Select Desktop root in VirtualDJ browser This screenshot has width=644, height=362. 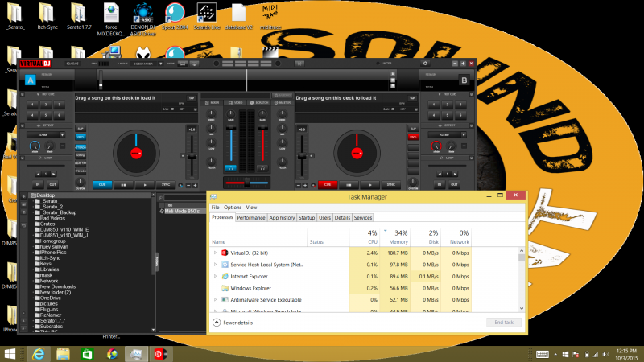46,195
